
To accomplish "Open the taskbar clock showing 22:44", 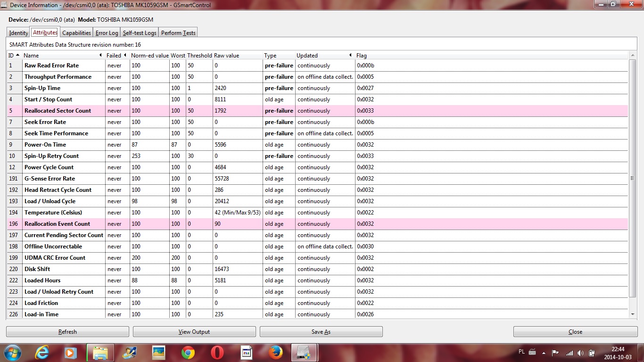I will (x=618, y=353).
